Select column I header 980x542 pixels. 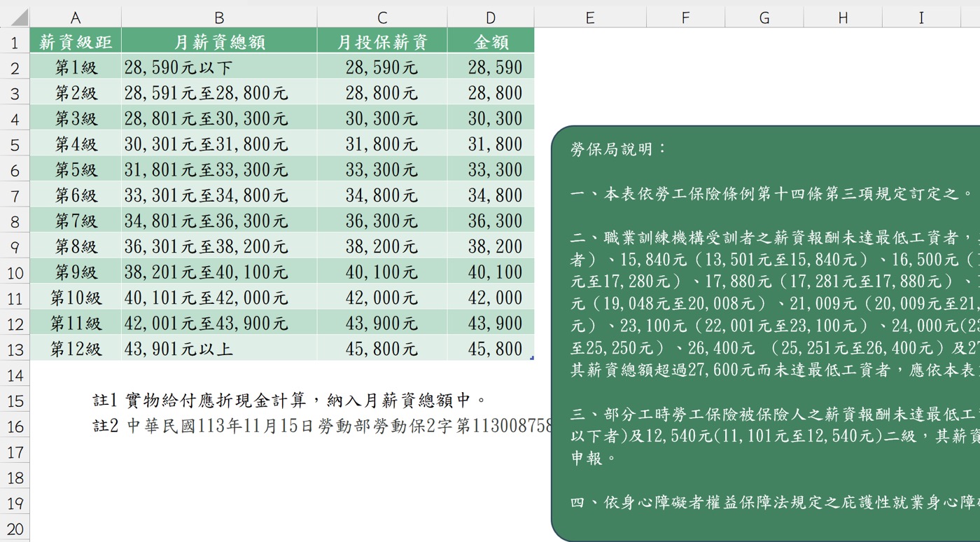pyautogui.click(x=921, y=18)
